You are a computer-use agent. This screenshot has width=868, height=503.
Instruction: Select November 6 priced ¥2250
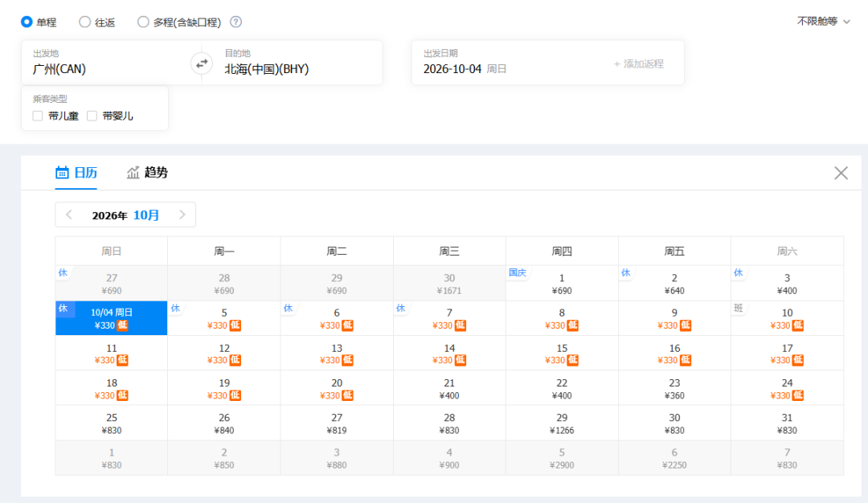(x=674, y=458)
